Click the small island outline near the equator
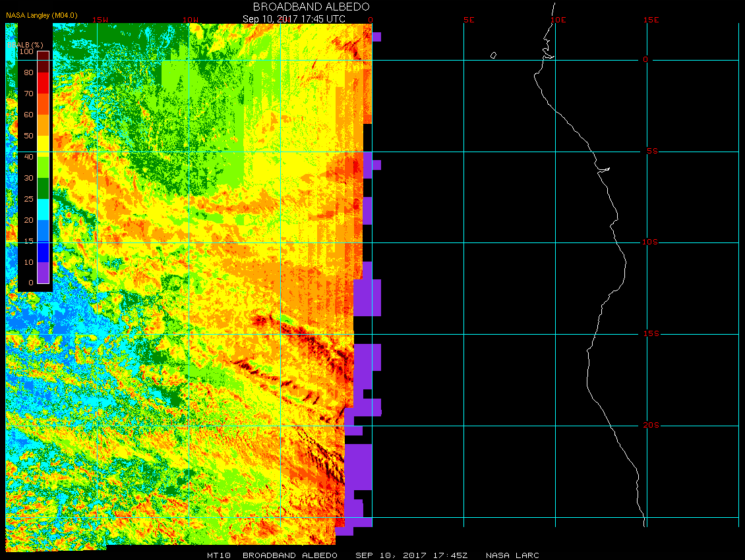Viewport: 745px width, 560px height. coord(493,55)
